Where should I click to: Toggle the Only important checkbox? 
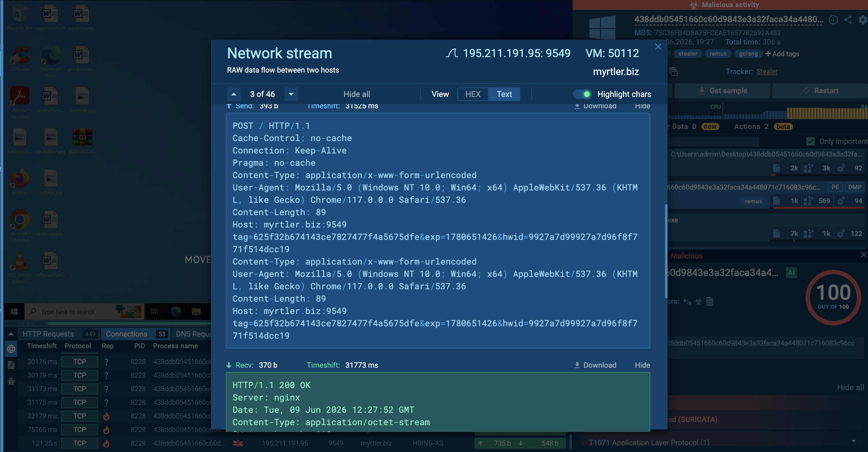coord(810,141)
